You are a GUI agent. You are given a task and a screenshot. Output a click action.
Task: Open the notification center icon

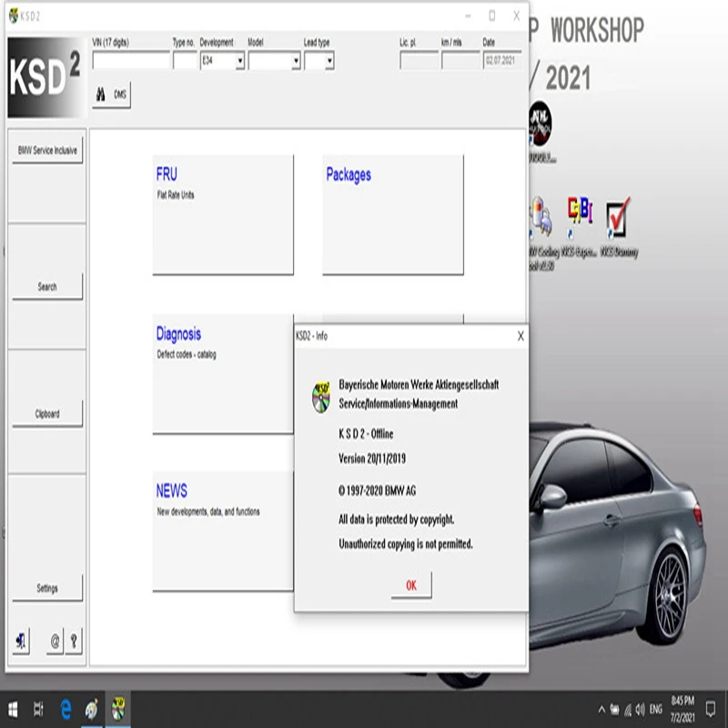[711, 710]
